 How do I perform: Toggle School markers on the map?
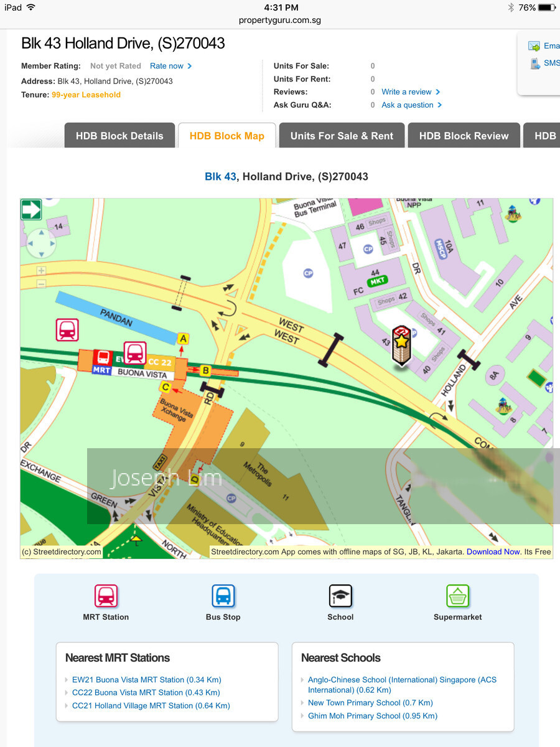tap(340, 596)
